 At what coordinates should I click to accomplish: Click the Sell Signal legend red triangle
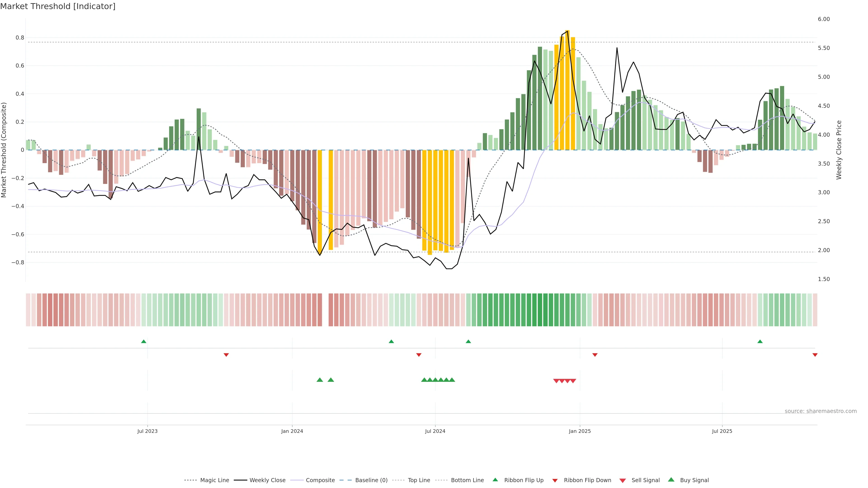622,481
